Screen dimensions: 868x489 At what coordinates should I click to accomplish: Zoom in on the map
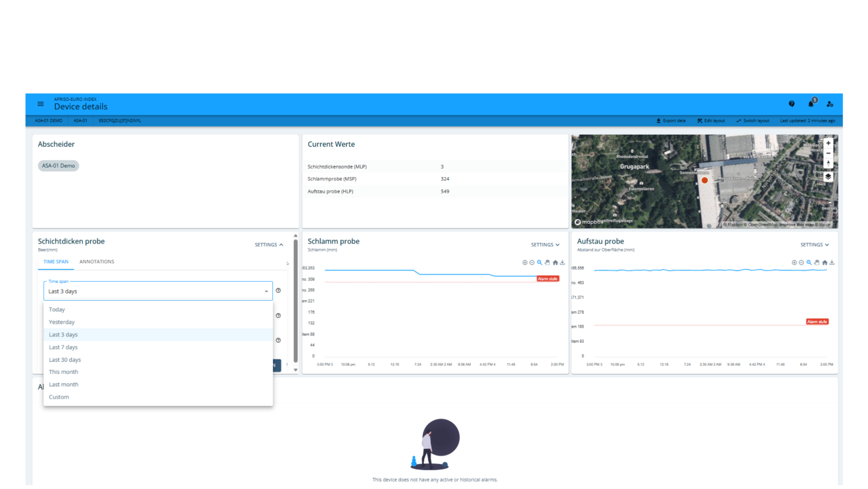pos(828,143)
